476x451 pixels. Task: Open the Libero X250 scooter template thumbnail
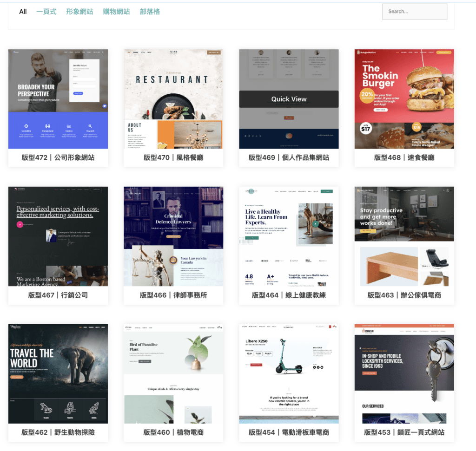pyautogui.click(x=289, y=374)
